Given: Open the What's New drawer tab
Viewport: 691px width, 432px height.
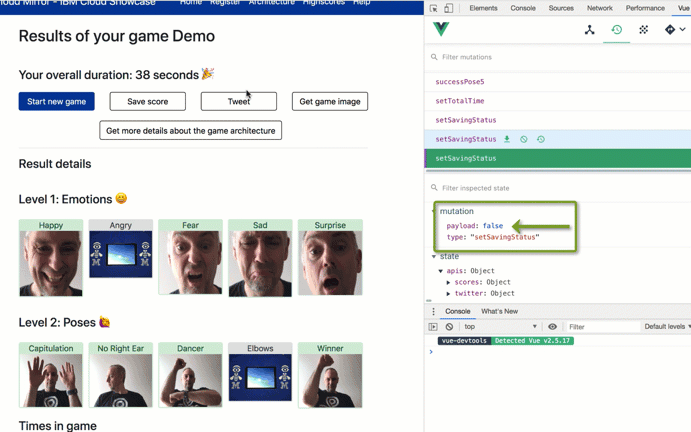Looking at the screenshot, I should click(x=499, y=311).
